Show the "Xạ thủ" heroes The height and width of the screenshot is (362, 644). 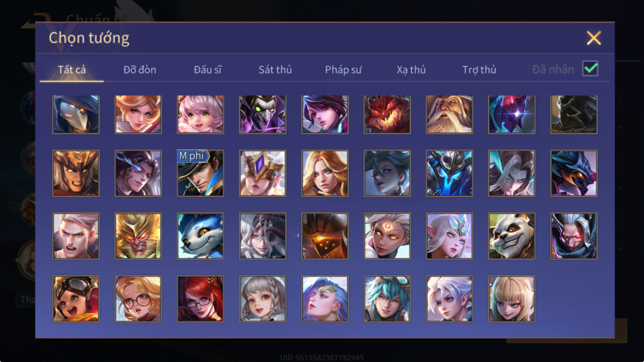(x=411, y=69)
